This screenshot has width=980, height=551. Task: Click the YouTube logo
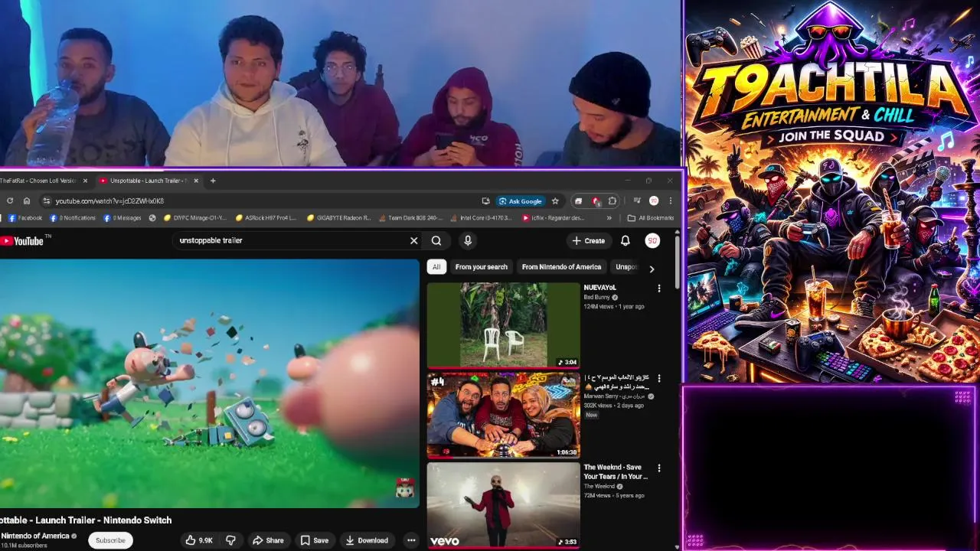click(x=23, y=241)
